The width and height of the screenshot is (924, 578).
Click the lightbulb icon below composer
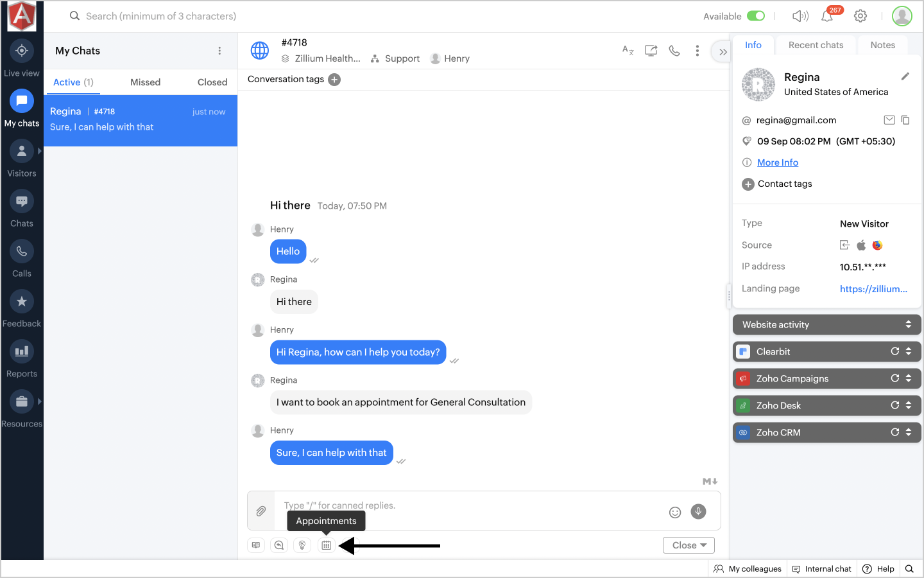(x=302, y=545)
